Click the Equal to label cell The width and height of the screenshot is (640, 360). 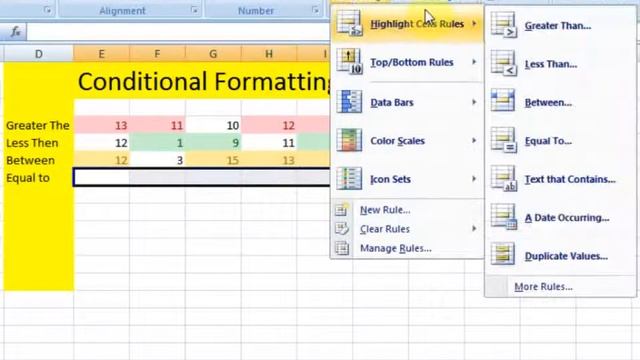point(38,178)
